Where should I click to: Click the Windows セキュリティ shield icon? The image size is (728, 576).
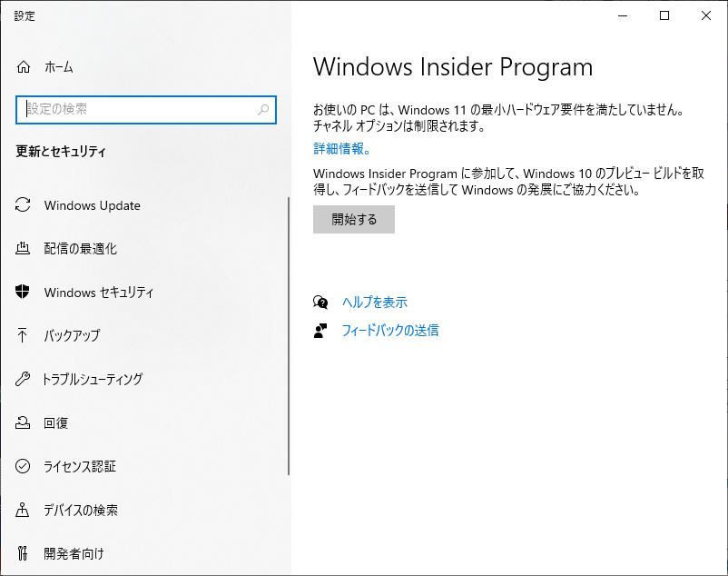click(x=23, y=292)
